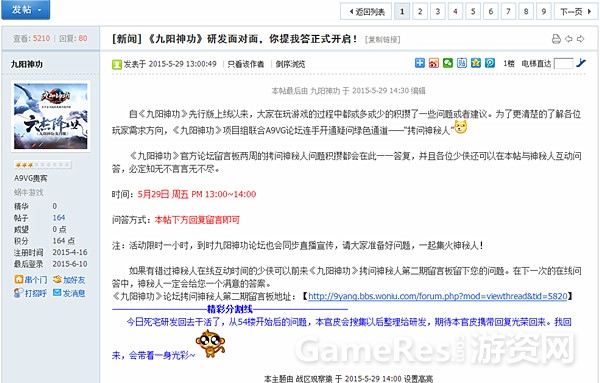
Task: Go to page 5 of the thread
Action: pyautogui.click(x=473, y=11)
